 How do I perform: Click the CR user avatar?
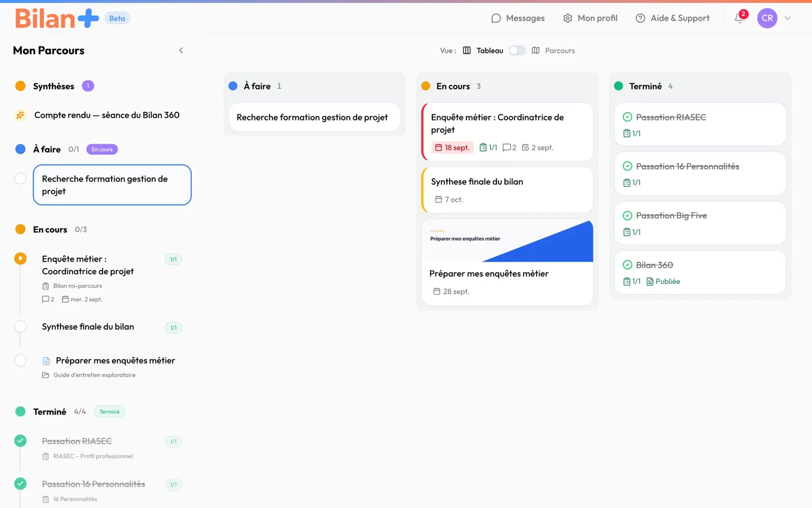767,18
